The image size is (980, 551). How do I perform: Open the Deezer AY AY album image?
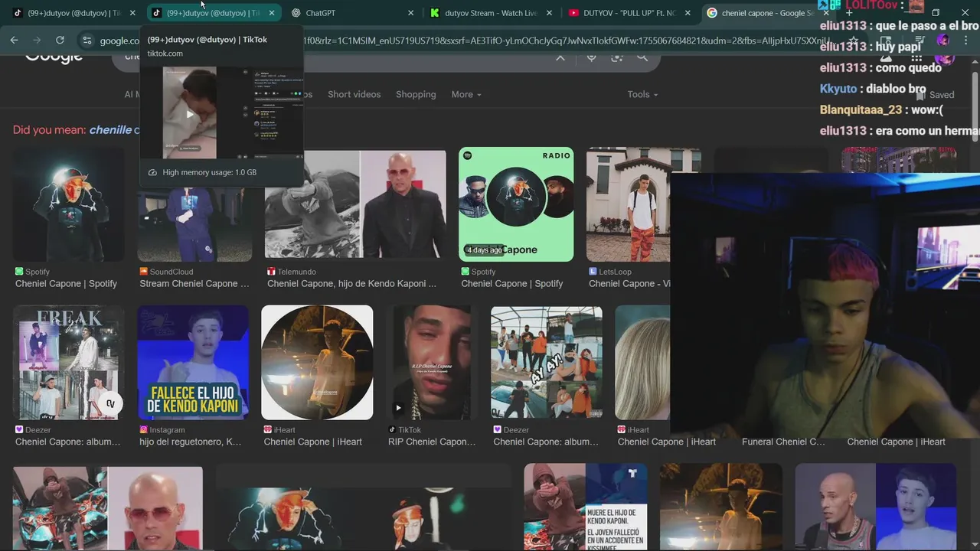547,362
